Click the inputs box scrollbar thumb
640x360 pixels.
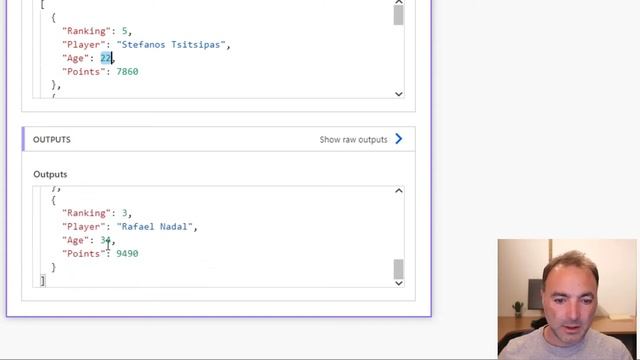tap(398, 15)
